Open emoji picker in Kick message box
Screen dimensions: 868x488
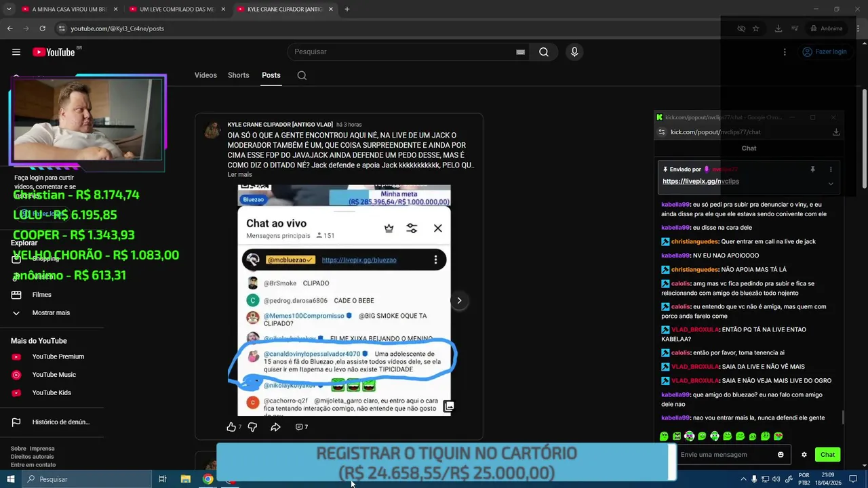coord(781,455)
